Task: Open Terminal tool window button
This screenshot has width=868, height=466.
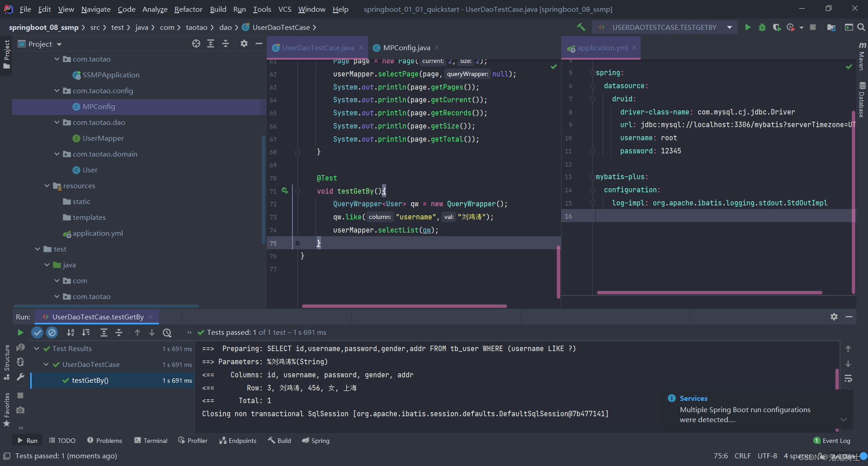Action: pyautogui.click(x=151, y=440)
